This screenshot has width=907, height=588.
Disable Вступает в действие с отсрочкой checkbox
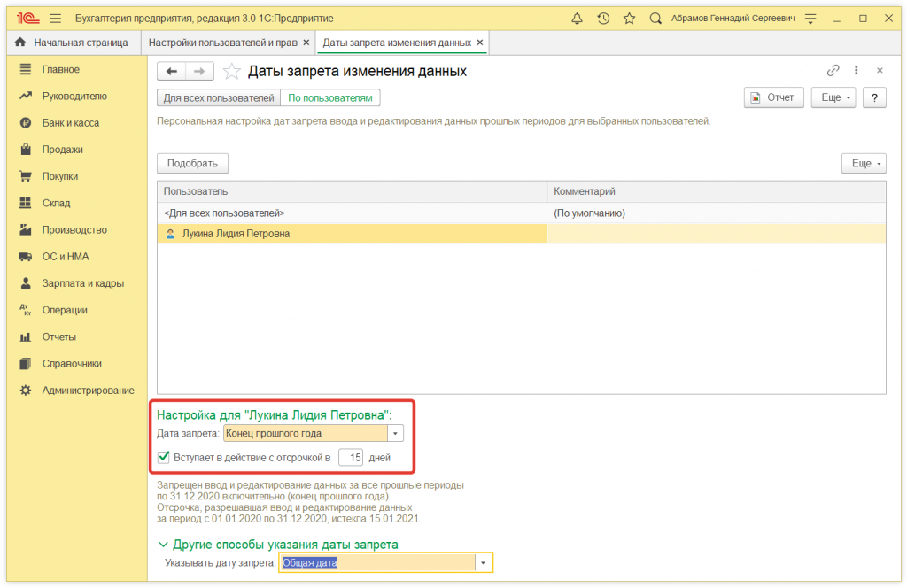tap(165, 457)
